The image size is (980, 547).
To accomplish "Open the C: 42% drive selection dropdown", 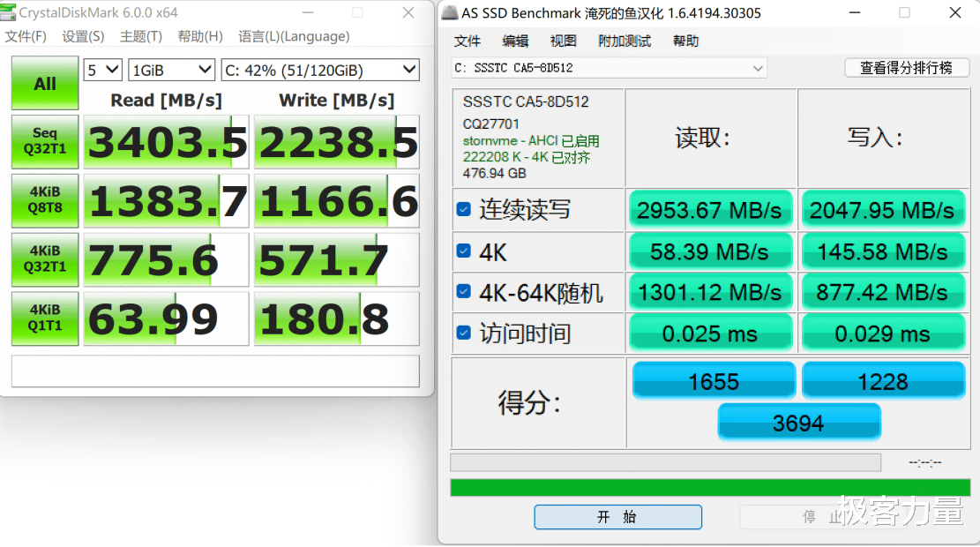I will [320, 70].
